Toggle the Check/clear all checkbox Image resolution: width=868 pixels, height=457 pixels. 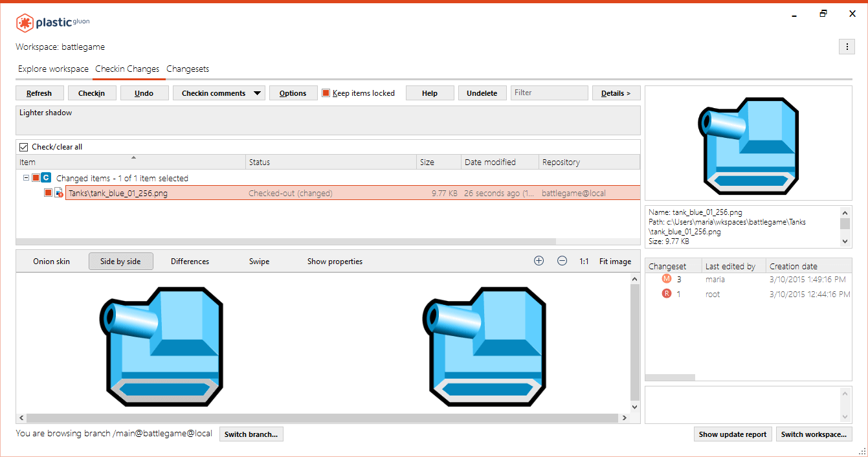click(x=24, y=147)
